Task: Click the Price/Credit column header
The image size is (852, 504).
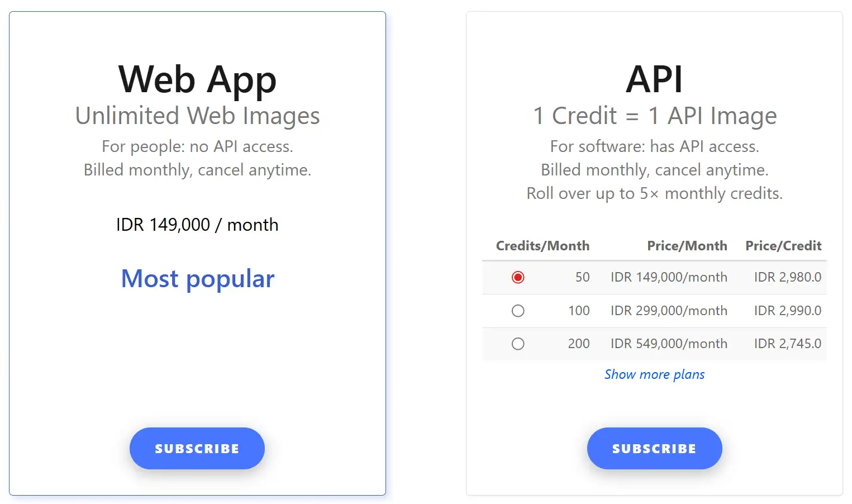Action: pos(783,246)
